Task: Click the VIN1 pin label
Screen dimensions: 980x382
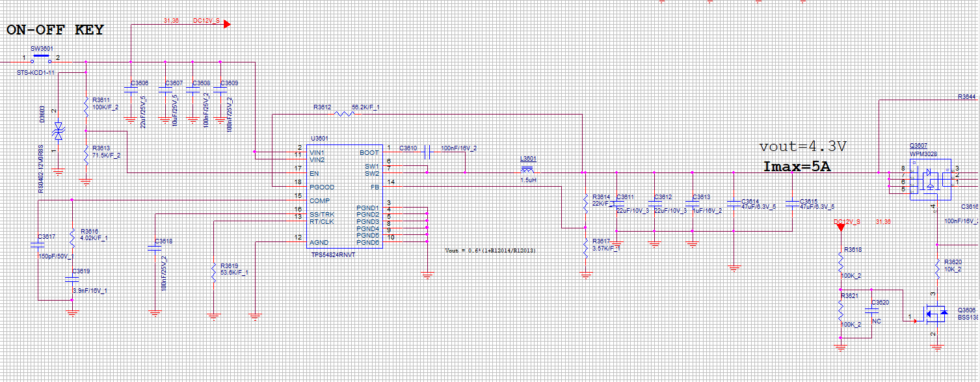Action: click(x=317, y=153)
